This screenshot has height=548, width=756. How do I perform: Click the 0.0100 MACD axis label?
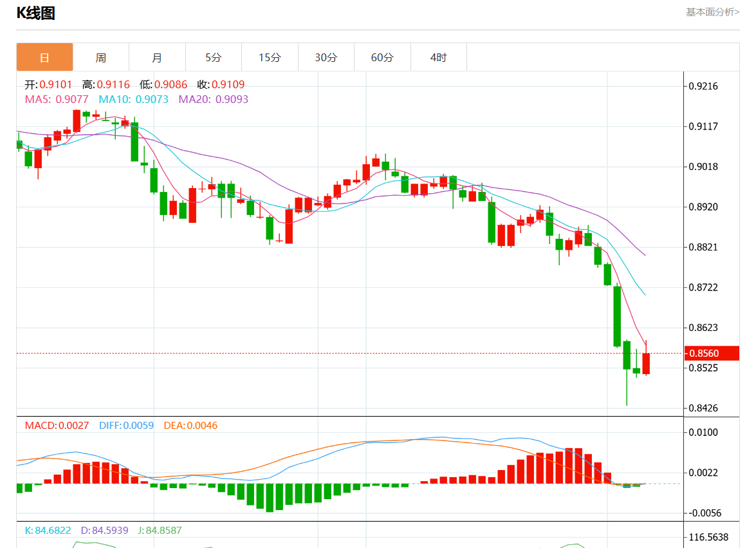(x=703, y=432)
